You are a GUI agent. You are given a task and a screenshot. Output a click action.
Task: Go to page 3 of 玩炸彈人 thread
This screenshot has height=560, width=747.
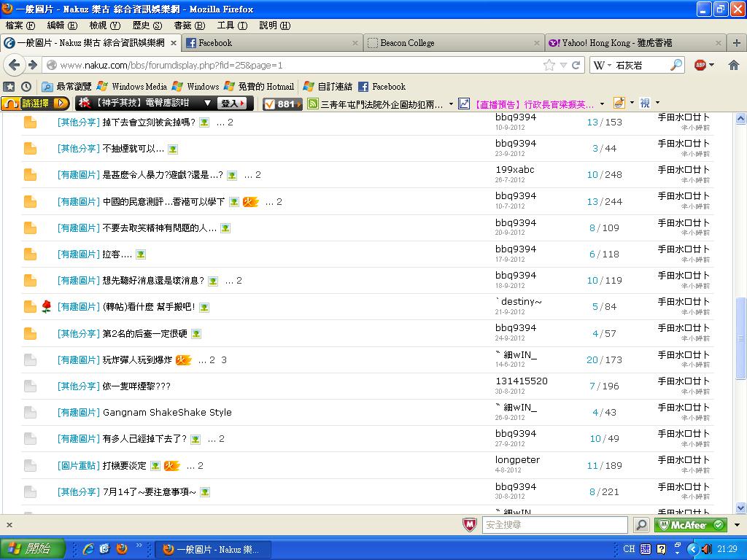(224, 360)
